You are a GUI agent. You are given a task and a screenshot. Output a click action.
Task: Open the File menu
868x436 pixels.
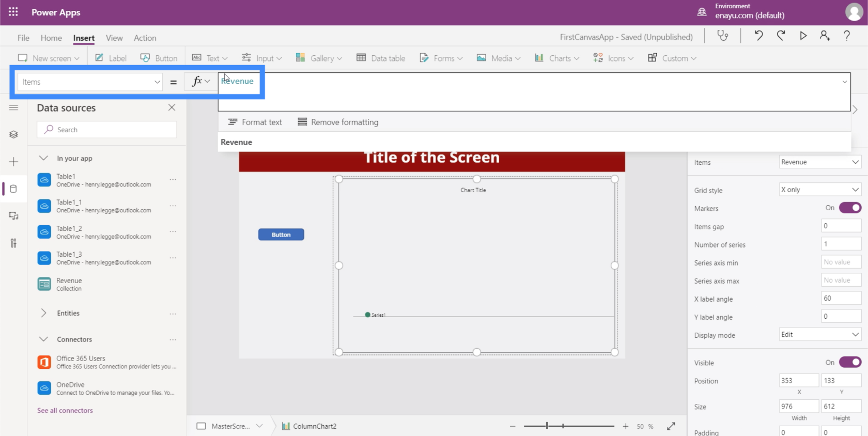[x=23, y=38]
